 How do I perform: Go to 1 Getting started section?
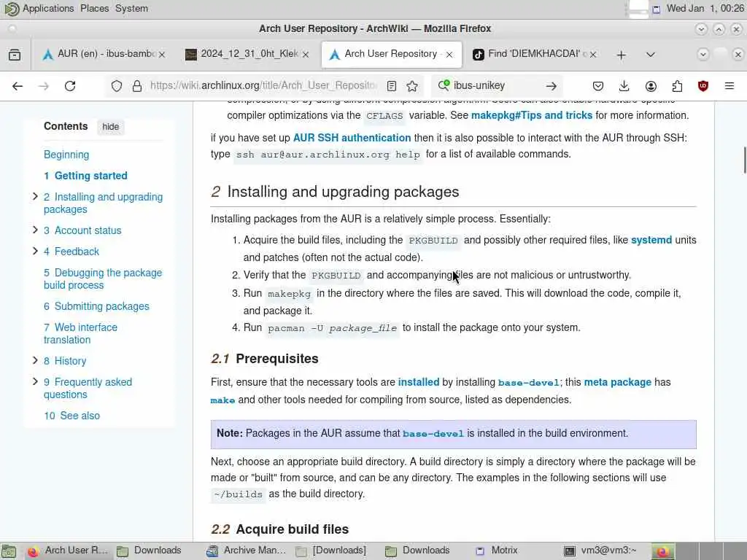point(86,176)
